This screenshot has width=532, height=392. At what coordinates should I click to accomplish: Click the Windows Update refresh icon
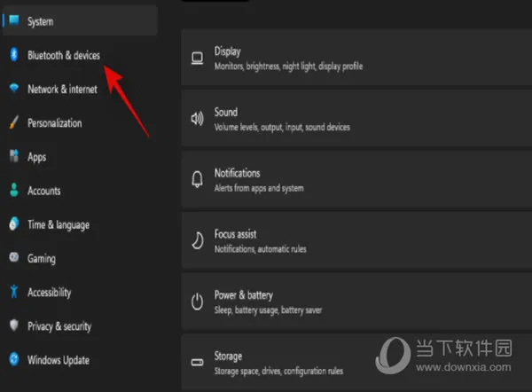click(14, 359)
